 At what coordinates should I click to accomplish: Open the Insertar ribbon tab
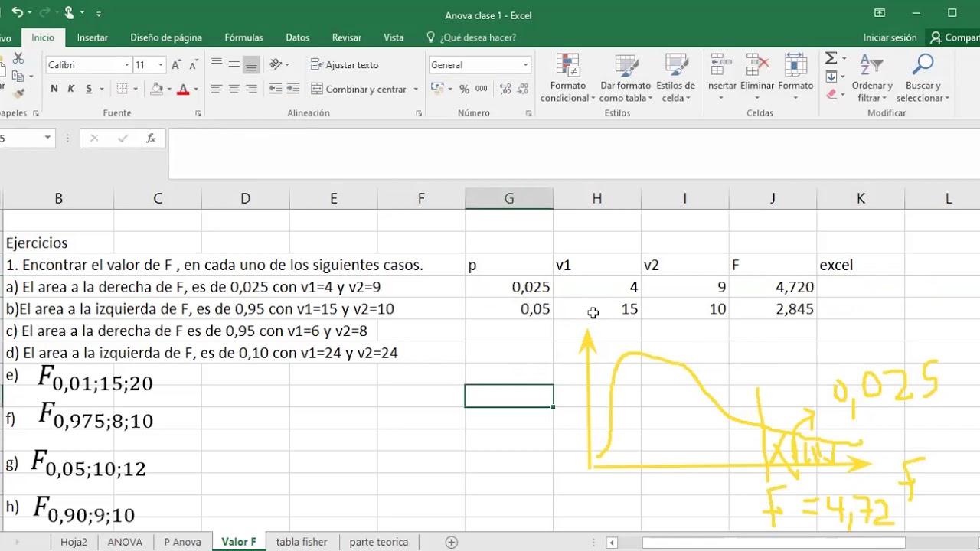[93, 37]
